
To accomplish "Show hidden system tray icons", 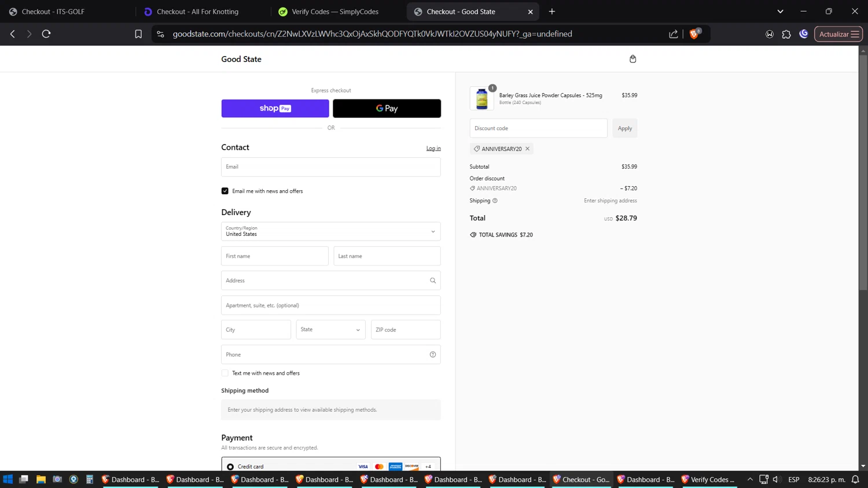I will point(750,479).
